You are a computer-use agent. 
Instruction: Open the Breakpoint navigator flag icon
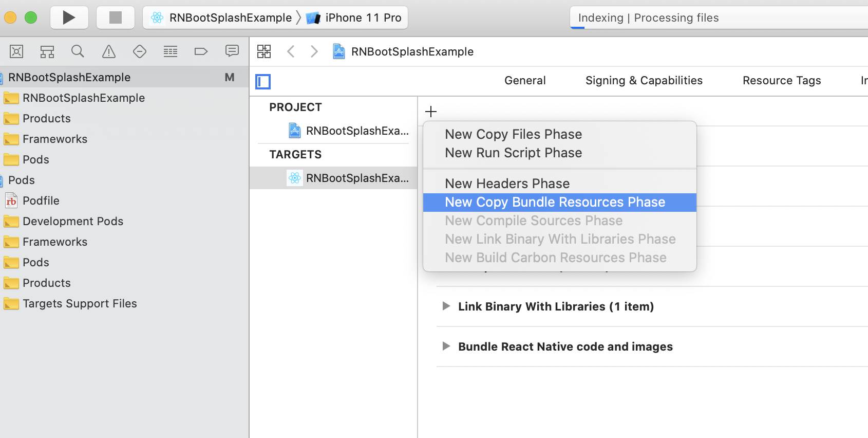tap(201, 51)
